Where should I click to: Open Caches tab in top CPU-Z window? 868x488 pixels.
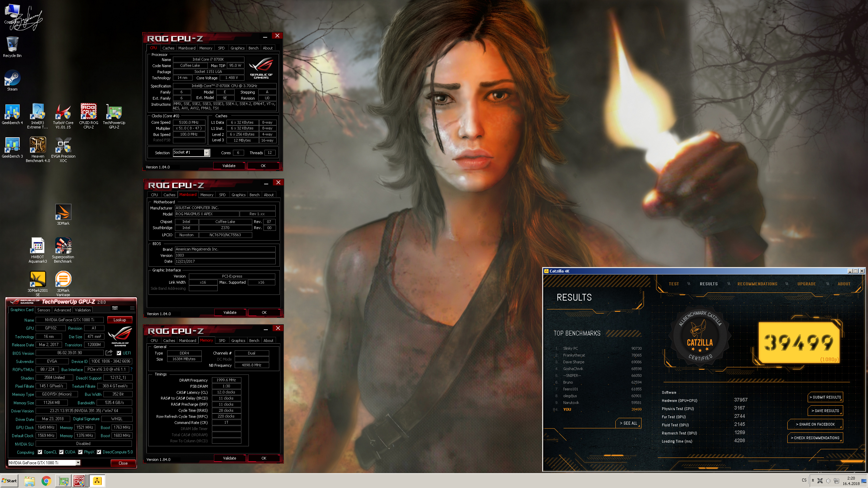coord(168,48)
